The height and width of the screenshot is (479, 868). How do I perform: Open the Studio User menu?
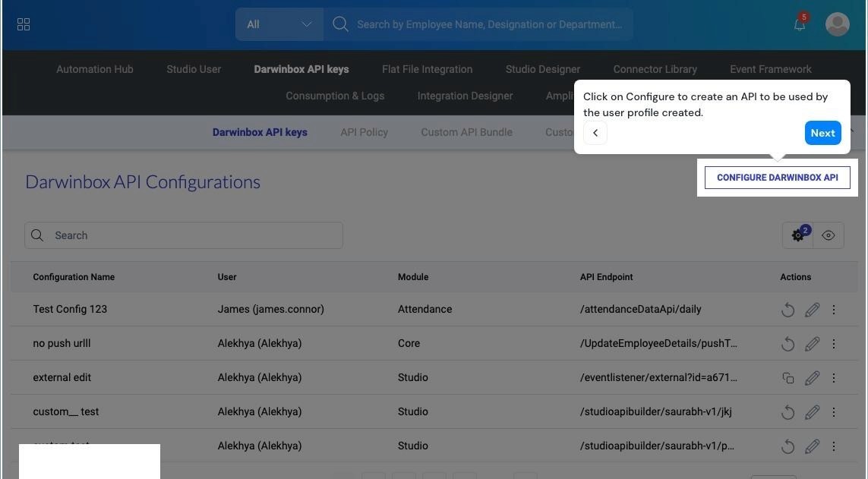[x=194, y=69]
